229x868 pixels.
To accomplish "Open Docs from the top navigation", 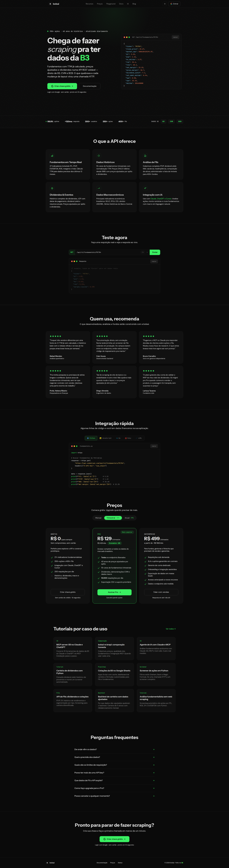I will coord(121,4).
